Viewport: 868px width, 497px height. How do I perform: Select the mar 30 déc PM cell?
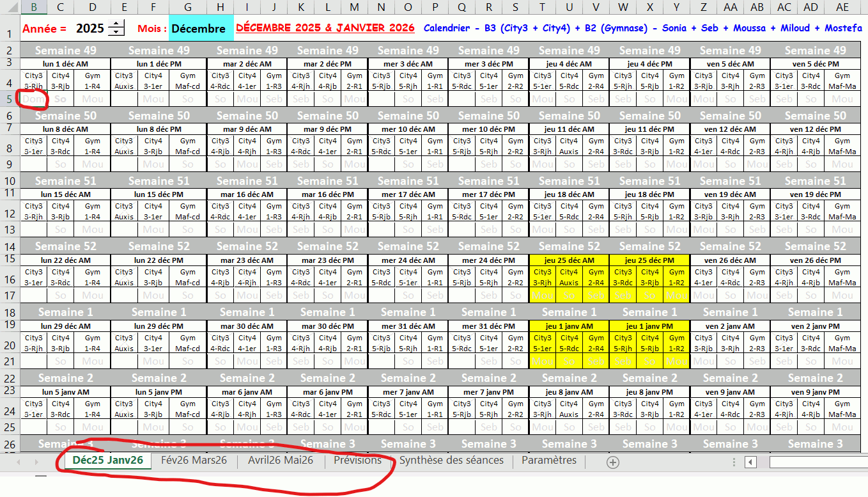click(x=327, y=326)
